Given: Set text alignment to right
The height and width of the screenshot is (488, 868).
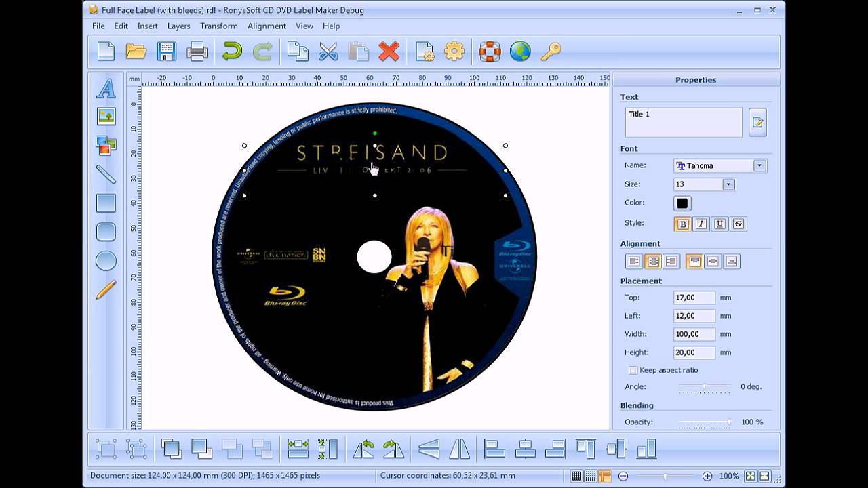Looking at the screenshot, I should pyautogui.click(x=671, y=262).
